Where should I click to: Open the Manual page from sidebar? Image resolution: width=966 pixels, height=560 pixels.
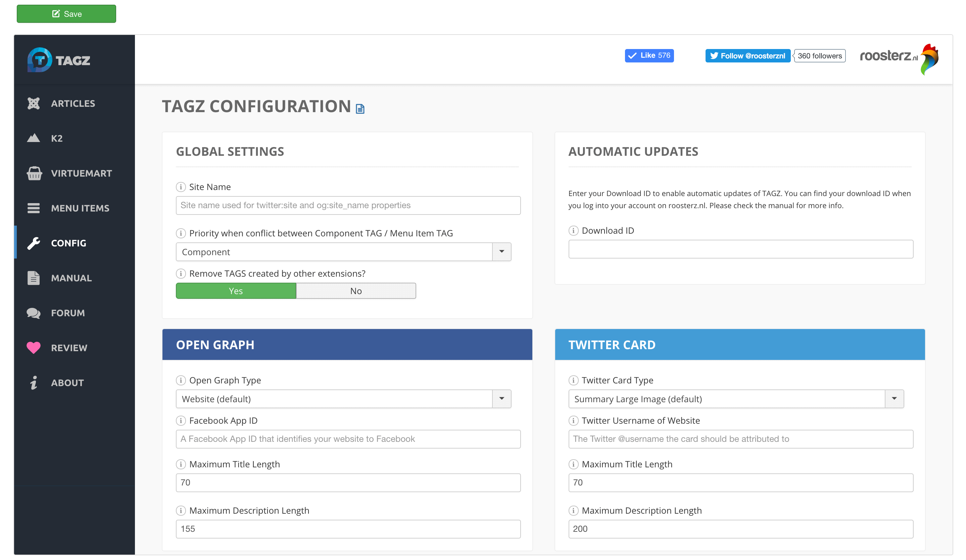coord(71,278)
